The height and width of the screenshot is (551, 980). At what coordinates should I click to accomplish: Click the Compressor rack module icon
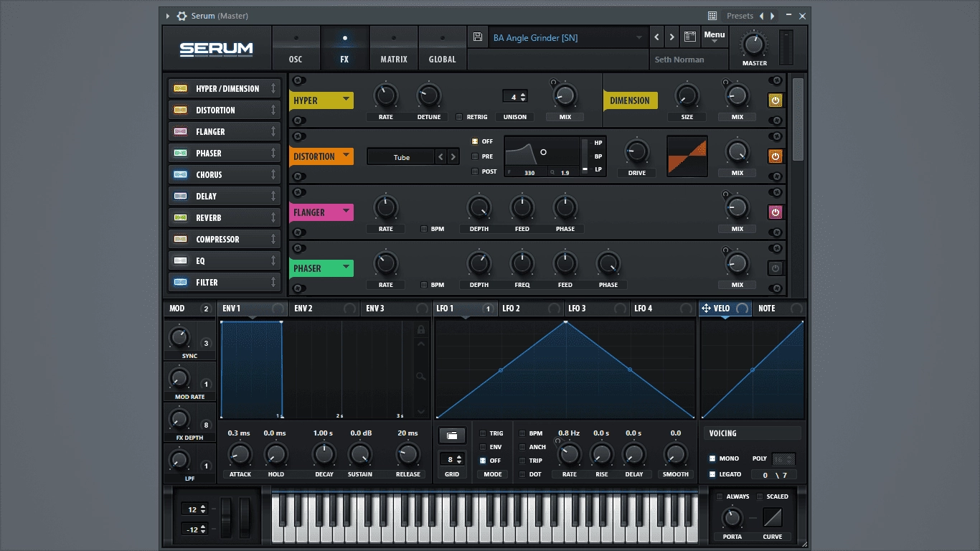point(181,240)
